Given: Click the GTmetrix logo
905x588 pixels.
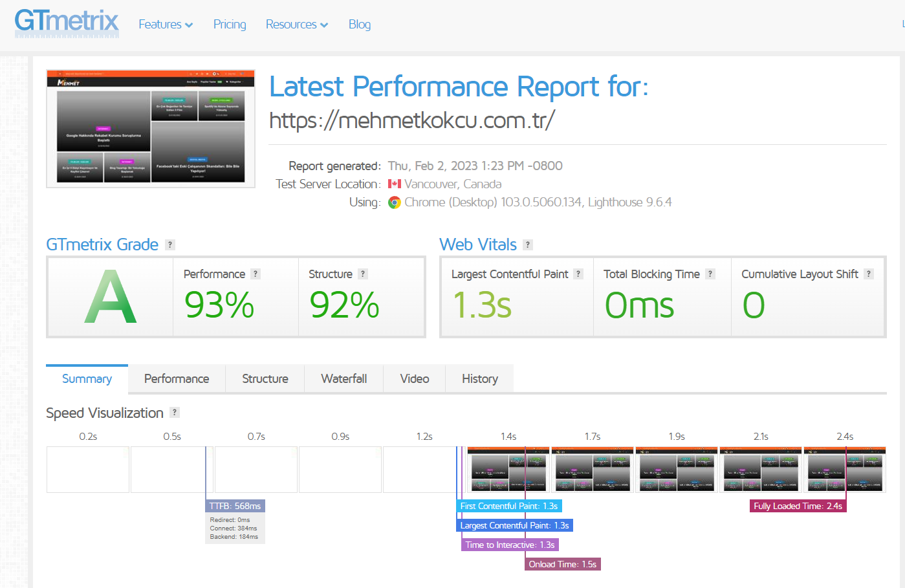Looking at the screenshot, I should [67, 23].
